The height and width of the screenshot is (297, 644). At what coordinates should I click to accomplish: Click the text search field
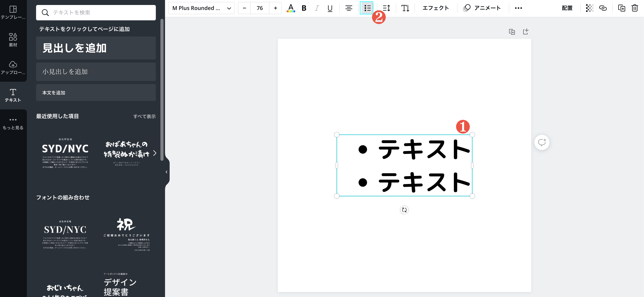coord(96,12)
